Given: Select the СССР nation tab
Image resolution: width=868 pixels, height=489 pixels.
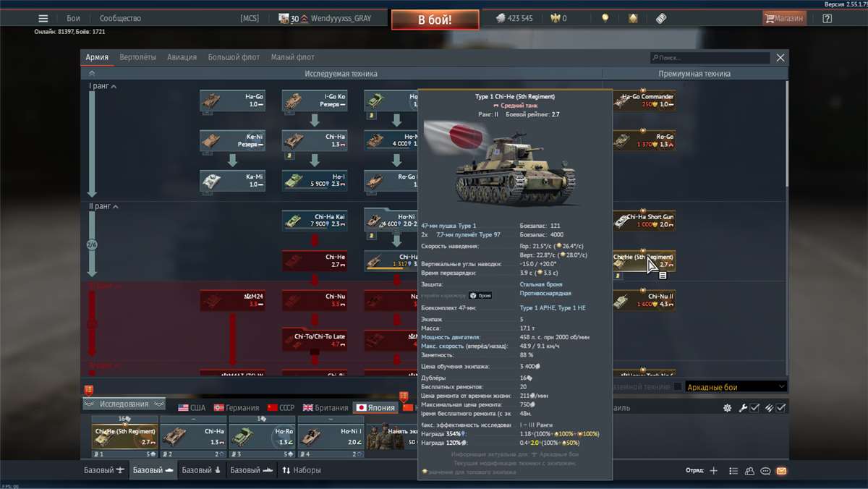Looking at the screenshot, I should [x=281, y=408].
